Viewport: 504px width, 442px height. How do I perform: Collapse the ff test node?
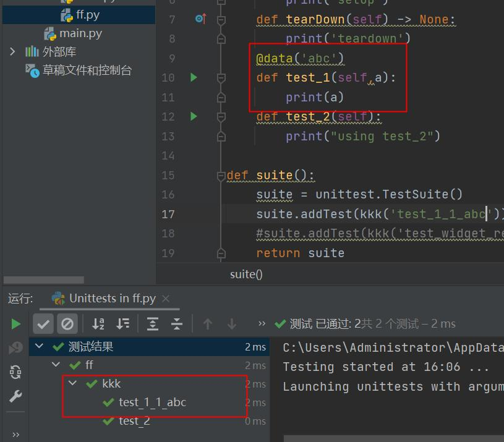pos(56,364)
